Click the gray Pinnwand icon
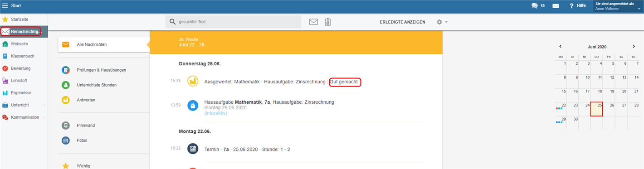The image size is (644, 169). coord(66,125)
